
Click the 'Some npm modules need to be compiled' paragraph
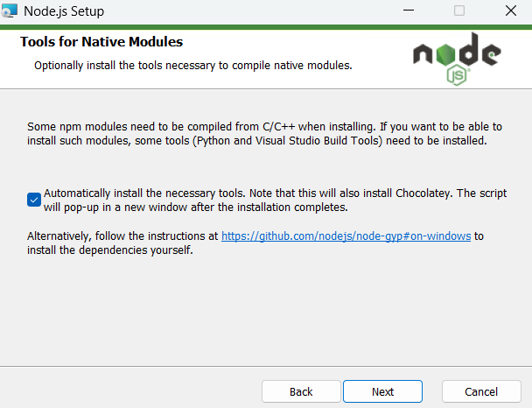(264, 133)
